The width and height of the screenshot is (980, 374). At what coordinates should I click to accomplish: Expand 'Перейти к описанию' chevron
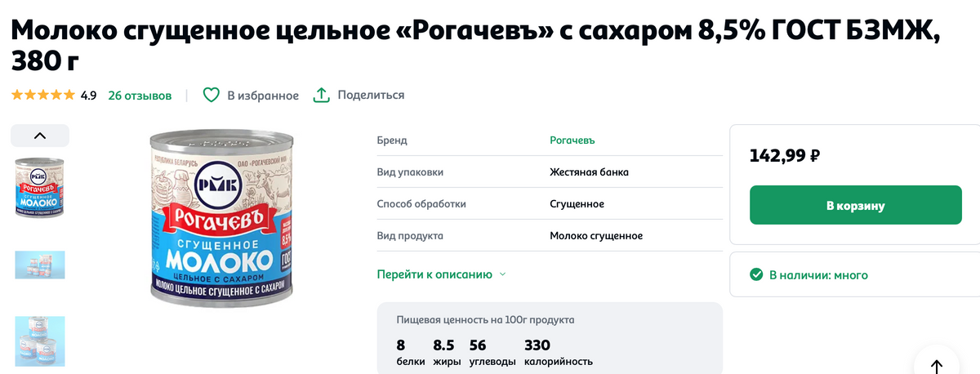(x=502, y=275)
